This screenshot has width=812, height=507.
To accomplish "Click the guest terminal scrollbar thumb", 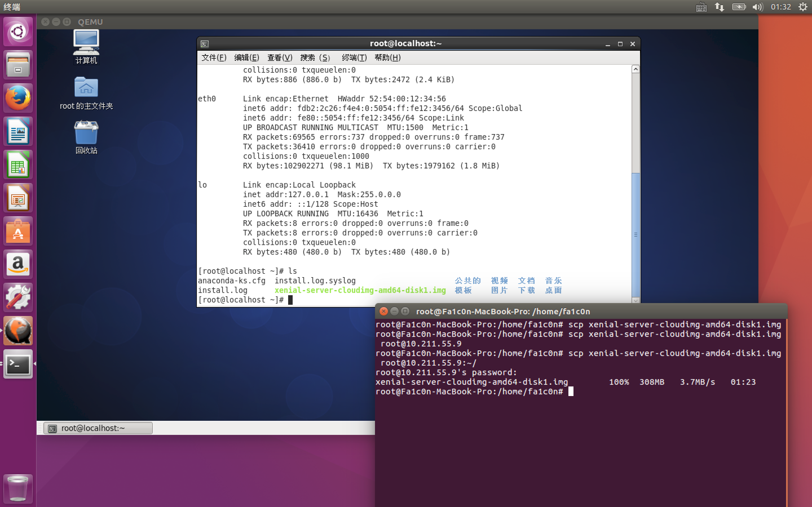I will click(x=636, y=235).
